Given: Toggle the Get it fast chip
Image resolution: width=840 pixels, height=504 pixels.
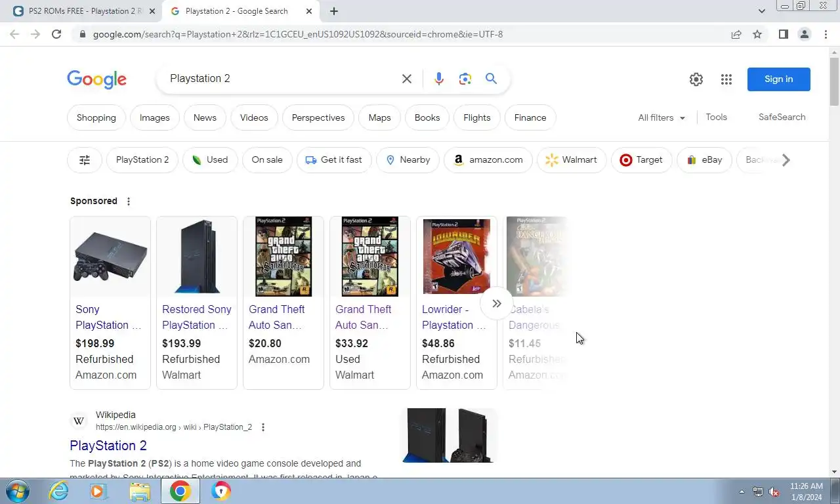Looking at the screenshot, I should pos(334,160).
